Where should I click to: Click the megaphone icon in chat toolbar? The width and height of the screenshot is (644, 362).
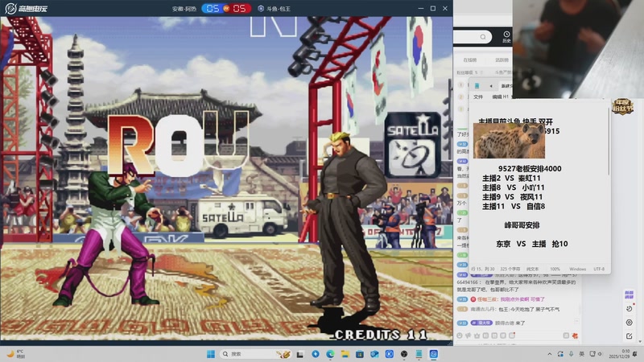tap(469, 335)
